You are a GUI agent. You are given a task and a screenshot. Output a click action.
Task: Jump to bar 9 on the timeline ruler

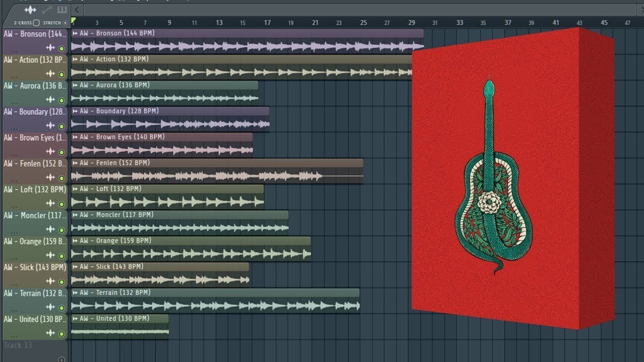coord(170,23)
